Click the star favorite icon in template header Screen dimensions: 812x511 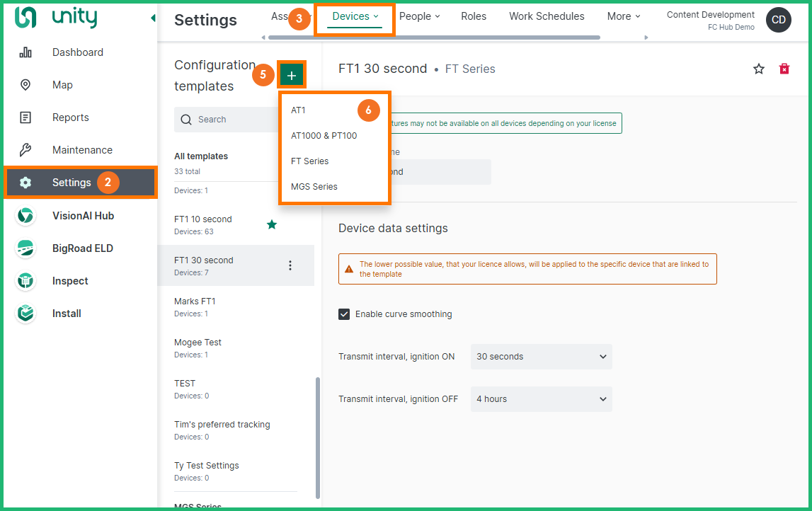coord(759,69)
